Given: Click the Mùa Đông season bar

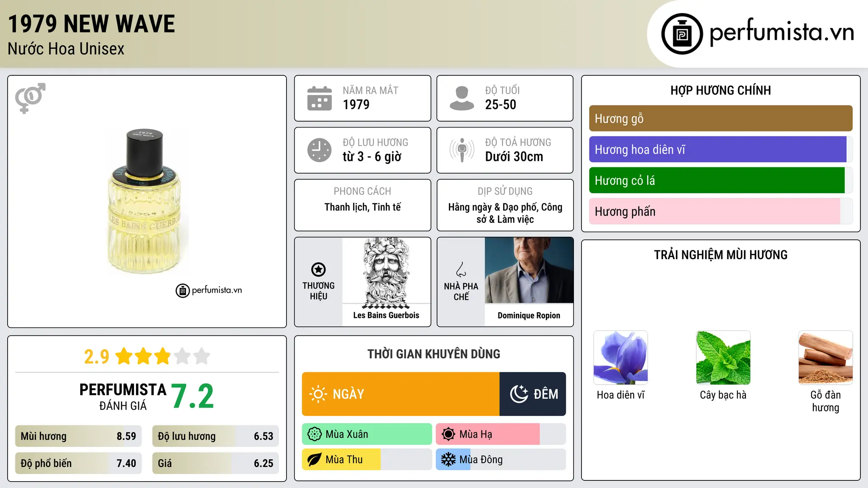Looking at the screenshot, I should pos(501,460).
